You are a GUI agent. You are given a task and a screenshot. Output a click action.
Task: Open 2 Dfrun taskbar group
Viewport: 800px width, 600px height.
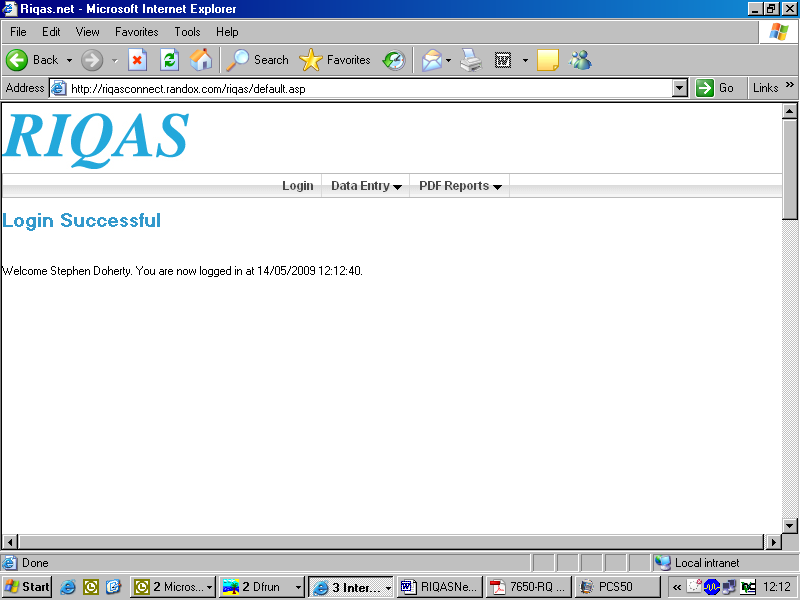pos(262,587)
